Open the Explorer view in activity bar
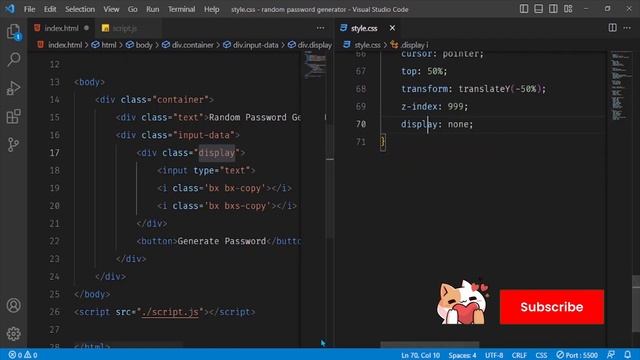Image resolution: width=640 pixels, height=360 pixels. (13, 32)
